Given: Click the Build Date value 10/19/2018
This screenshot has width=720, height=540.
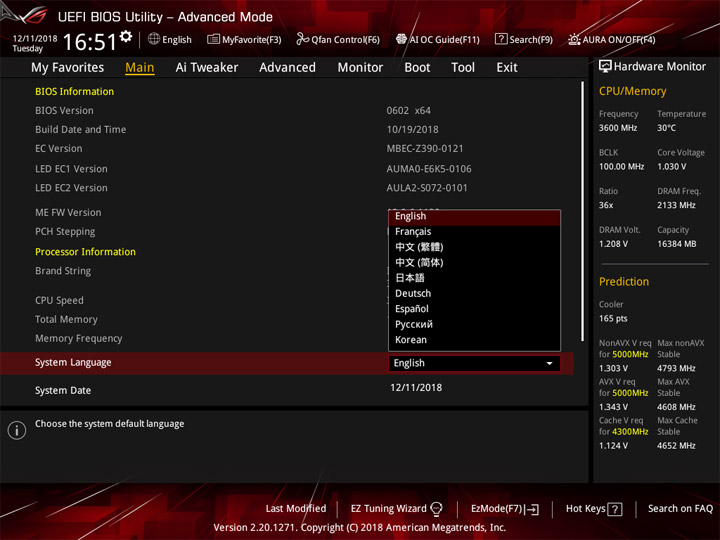Looking at the screenshot, I should [x=412, y=129].
